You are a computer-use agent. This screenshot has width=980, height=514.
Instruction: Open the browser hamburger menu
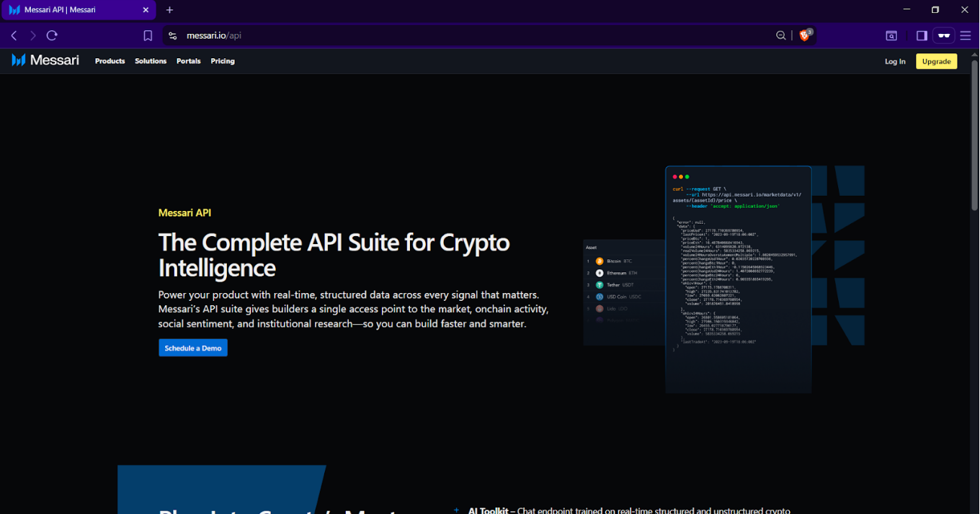[966, 35]
